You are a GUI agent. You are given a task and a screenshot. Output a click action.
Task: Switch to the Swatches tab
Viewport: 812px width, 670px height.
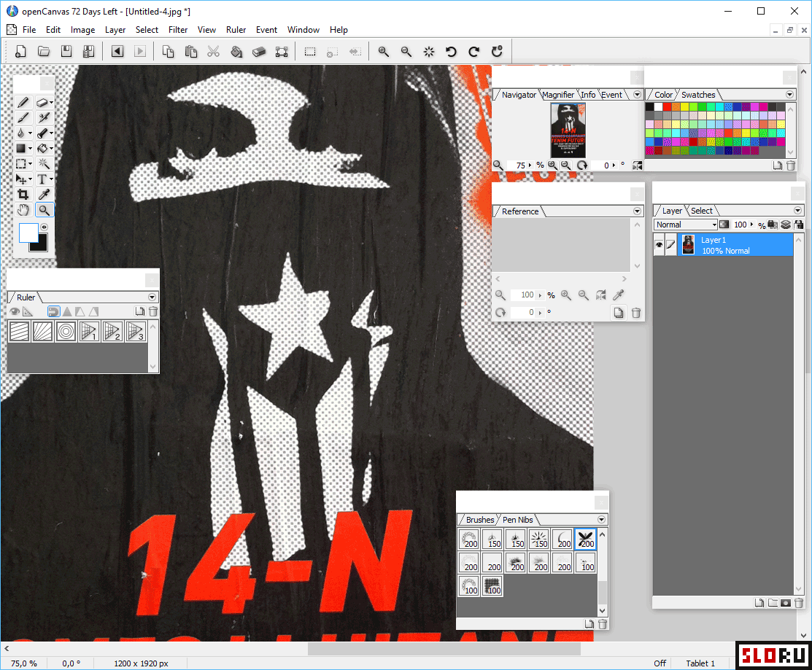coord(697,95)
